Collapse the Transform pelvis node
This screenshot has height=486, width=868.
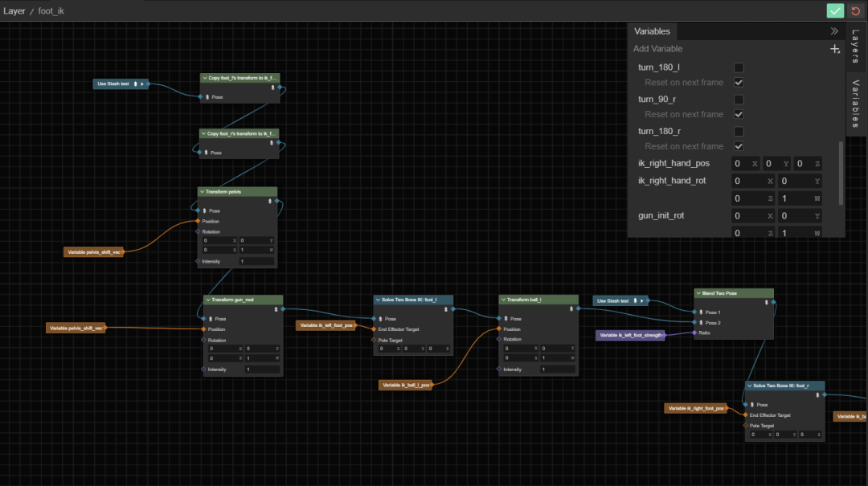203,192
